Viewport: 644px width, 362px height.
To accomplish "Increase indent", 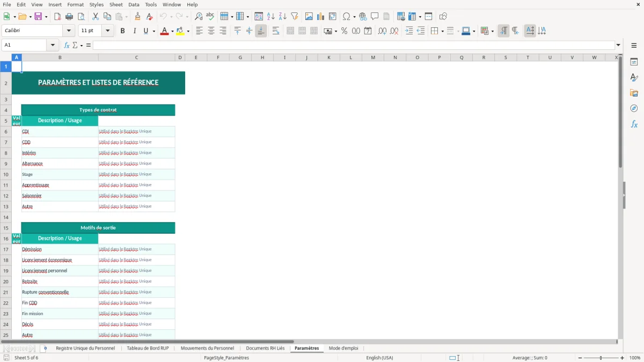I will coord(409,31).
